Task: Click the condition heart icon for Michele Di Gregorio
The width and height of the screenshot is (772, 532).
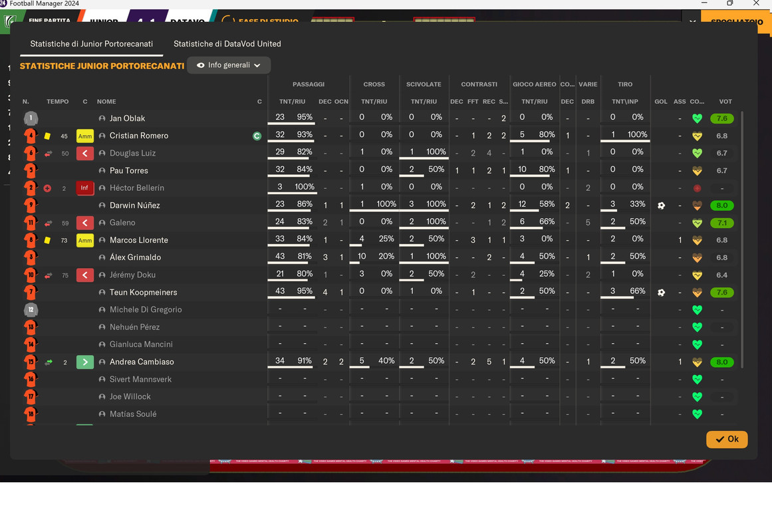Action: [x=697, y=310]
